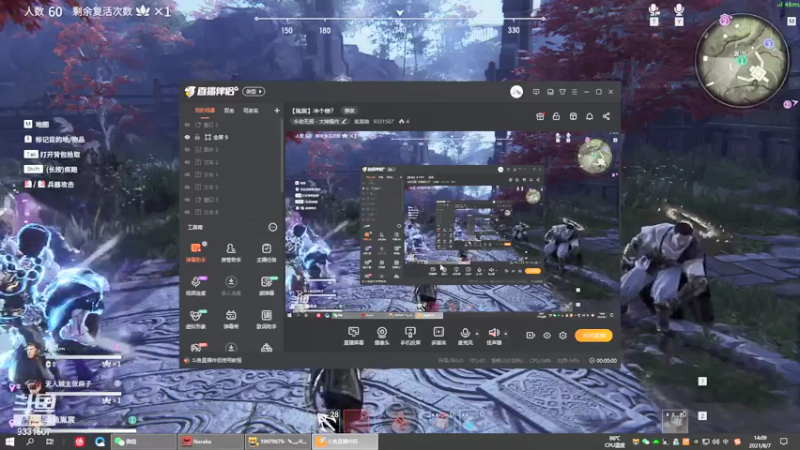The width and height of the screenshot is (800, 450).
Task: Open WeChat window from taskbar
Action: coord(143,442)
